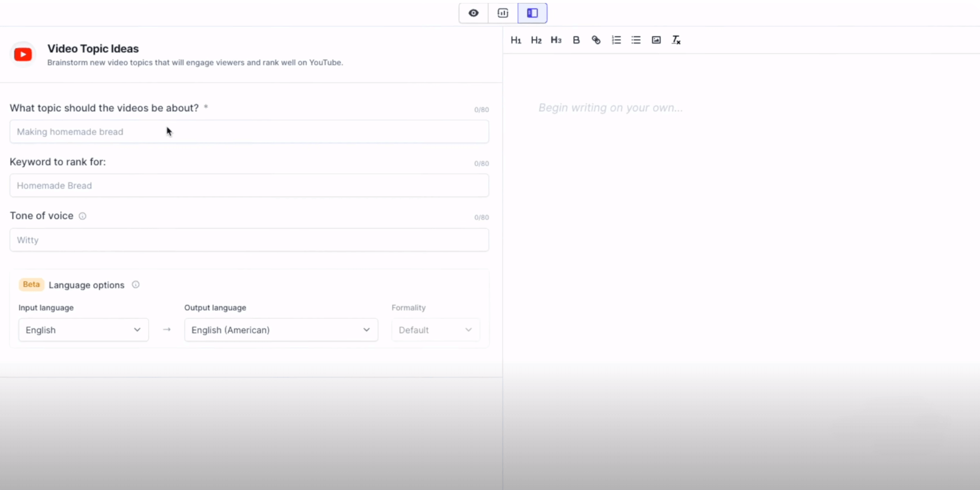Show info for Tone of voice

click(x=83, y=216)
